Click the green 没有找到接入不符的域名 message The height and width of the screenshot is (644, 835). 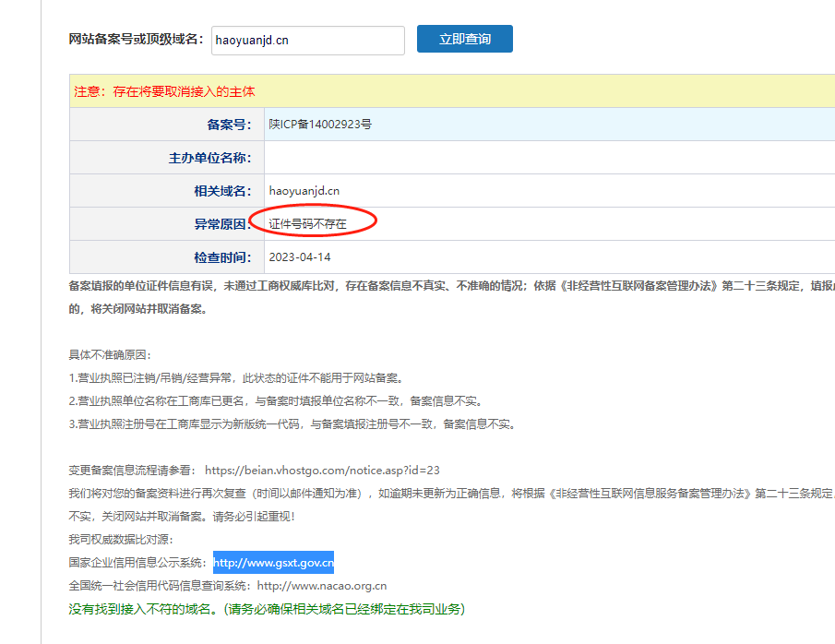pyautogui.click(x=267, y=609)
